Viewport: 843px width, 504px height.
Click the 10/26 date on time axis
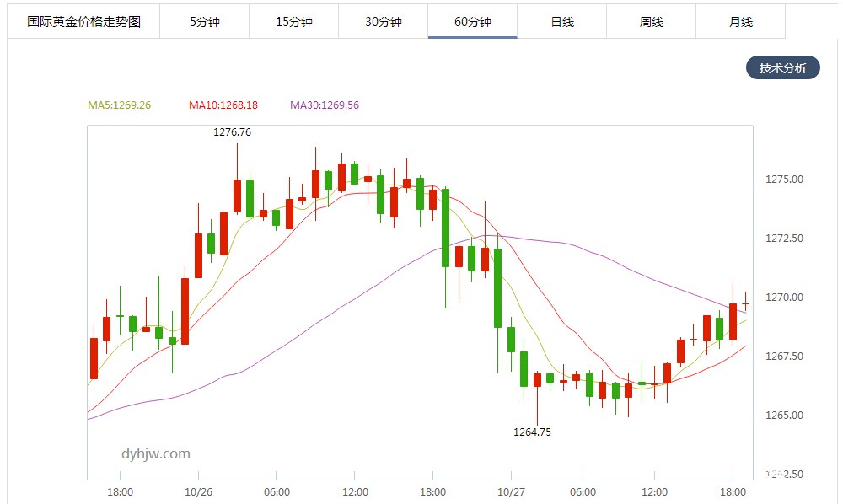click(197, 492)
